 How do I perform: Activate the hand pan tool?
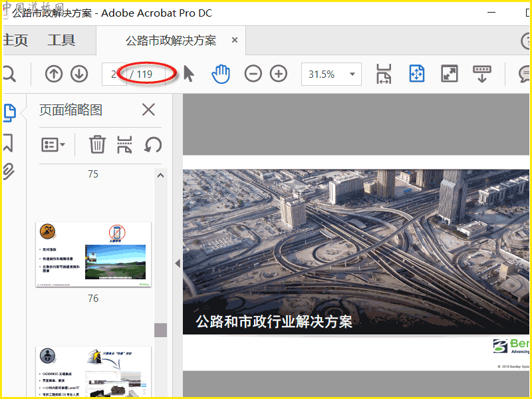pos(221,74)
